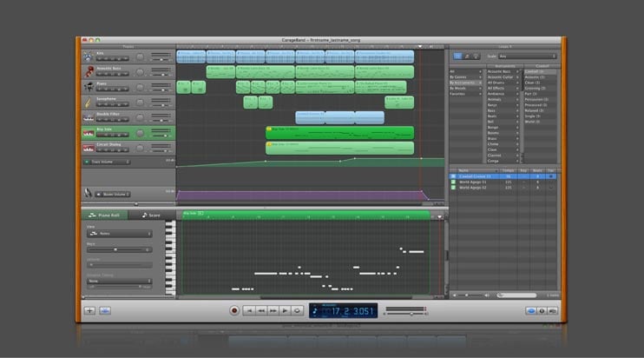
Task: Adjust the Kits track volume slider
Action: 161,60
